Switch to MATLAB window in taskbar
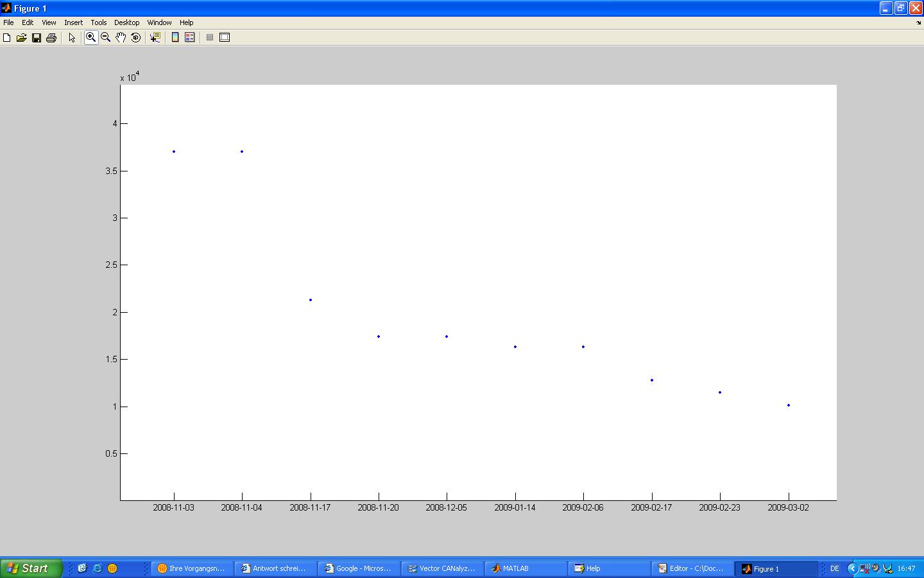This screenshot has height=578, width=924. tap(526, 568)
